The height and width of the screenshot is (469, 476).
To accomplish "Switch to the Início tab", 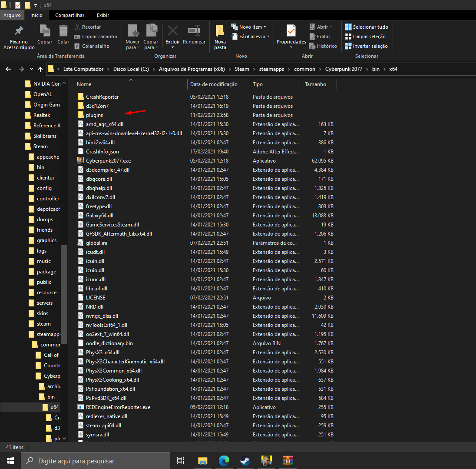I will pyautogui.click(x=36, y=15).
